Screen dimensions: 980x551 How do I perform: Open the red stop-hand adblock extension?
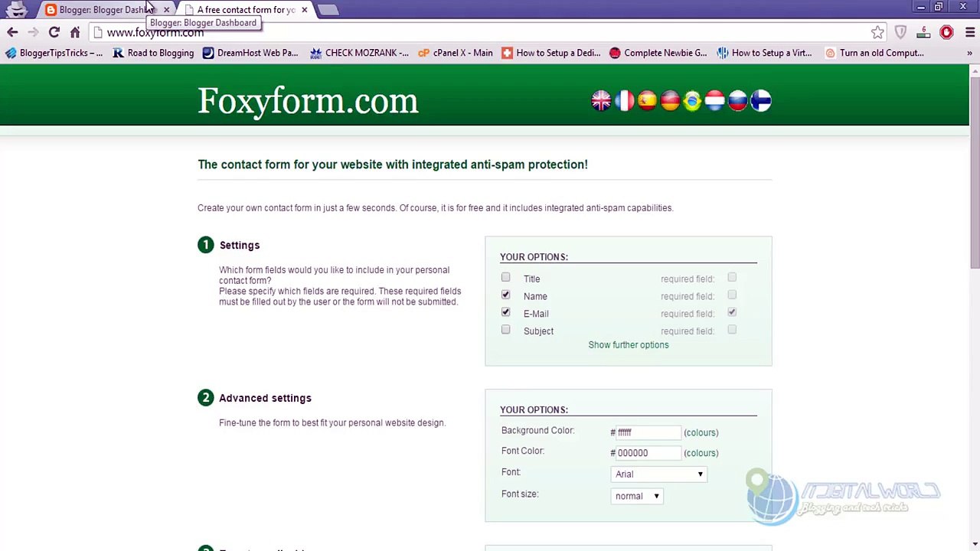946,32
